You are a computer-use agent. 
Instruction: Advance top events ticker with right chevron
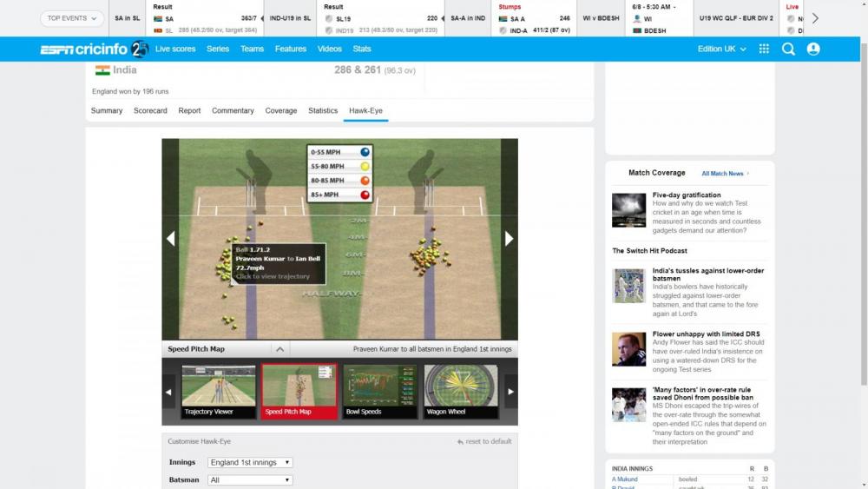click(x=815, y=18)
